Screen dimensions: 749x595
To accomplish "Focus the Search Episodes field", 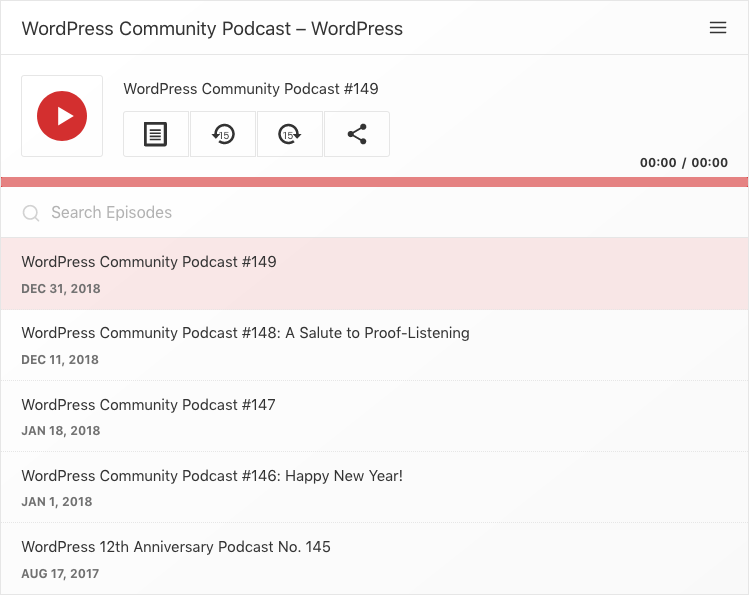I will point(374,212).
